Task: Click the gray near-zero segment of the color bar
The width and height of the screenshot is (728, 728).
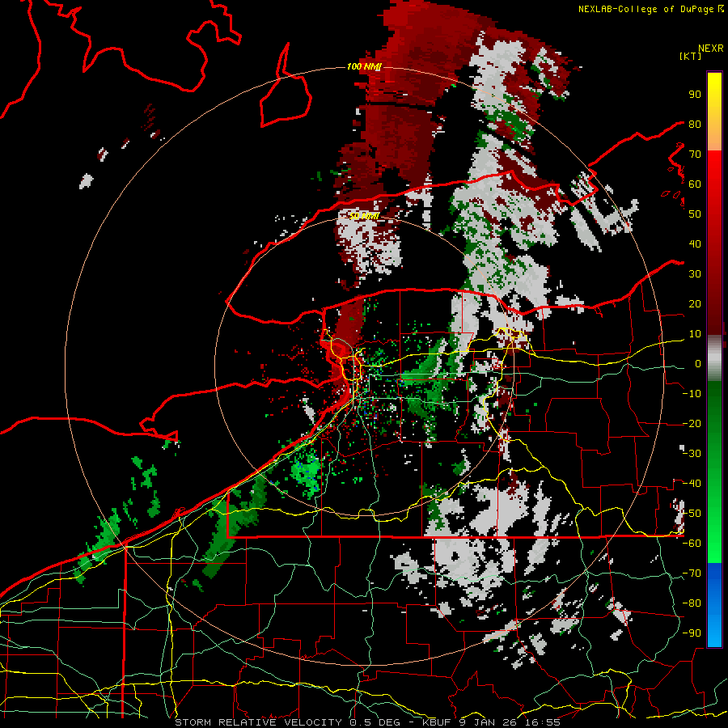Action: [714, 358]
